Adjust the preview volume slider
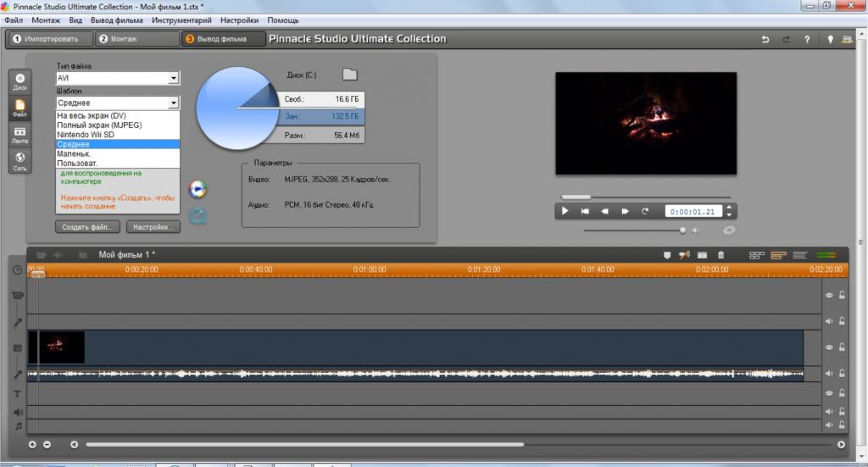868x467 pixels. pos(635,231)
